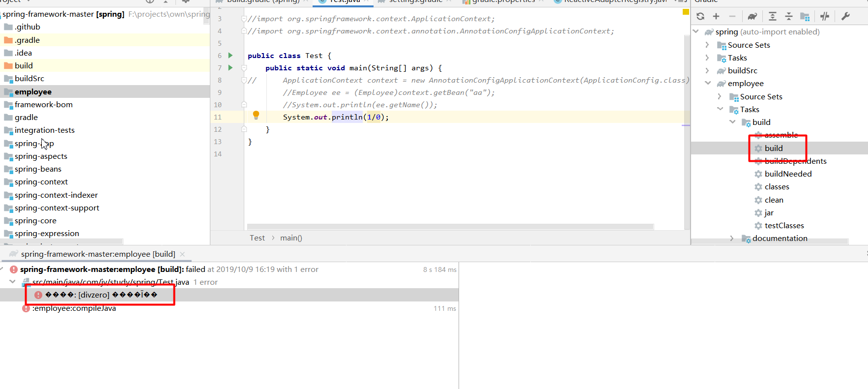Click gear icon next to clean task
The height and width of the screenshot is (389, 868).
(758, 200)
